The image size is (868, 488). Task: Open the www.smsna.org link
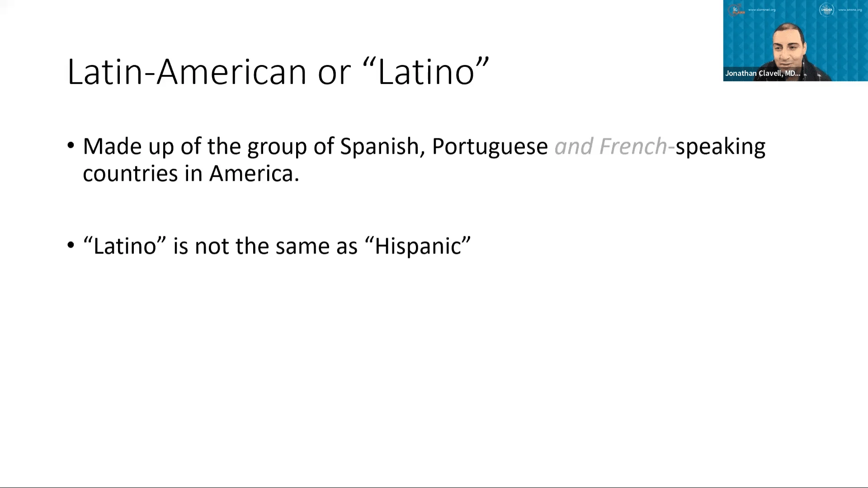[x=850, y=9]
